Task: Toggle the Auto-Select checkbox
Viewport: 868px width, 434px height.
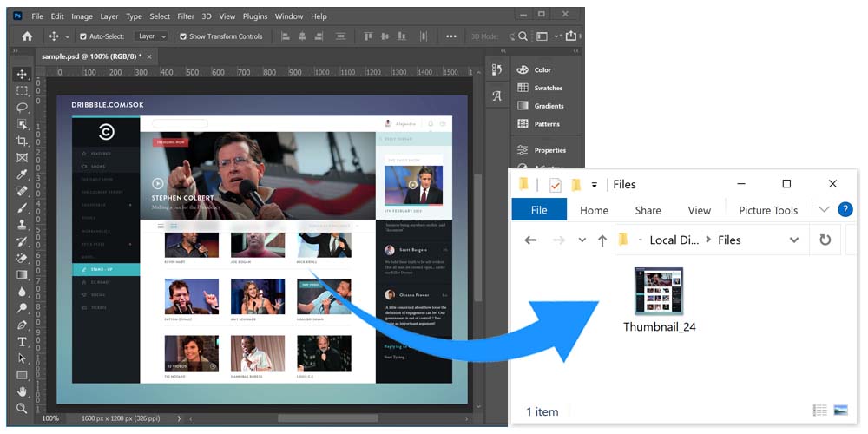Action: pyautogui.click(x=83, y=36)
